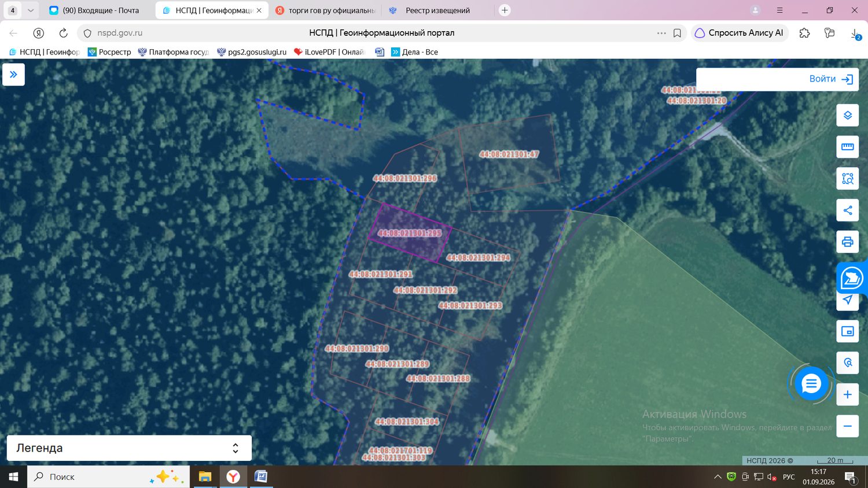Switch to the Входящие - Почта tab
Viewport: 868px width, 488px height.
point(95,10)
